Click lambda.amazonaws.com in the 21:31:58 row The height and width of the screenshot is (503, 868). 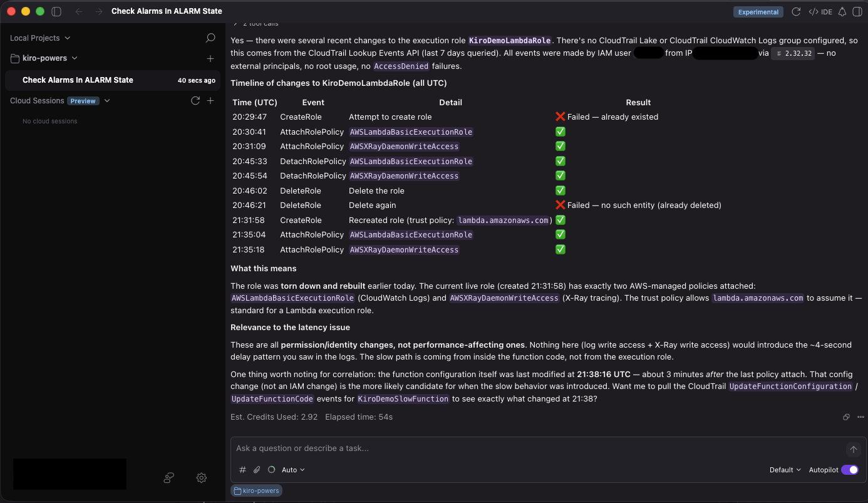point(504,220)
